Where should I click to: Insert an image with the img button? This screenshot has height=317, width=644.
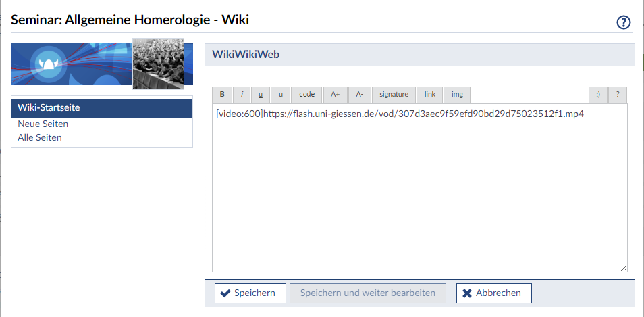point(457,94)
